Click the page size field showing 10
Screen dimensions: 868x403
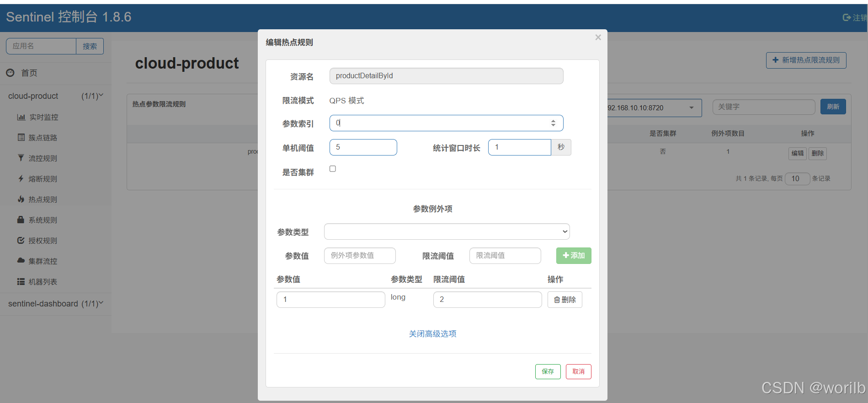click(797, 178)
